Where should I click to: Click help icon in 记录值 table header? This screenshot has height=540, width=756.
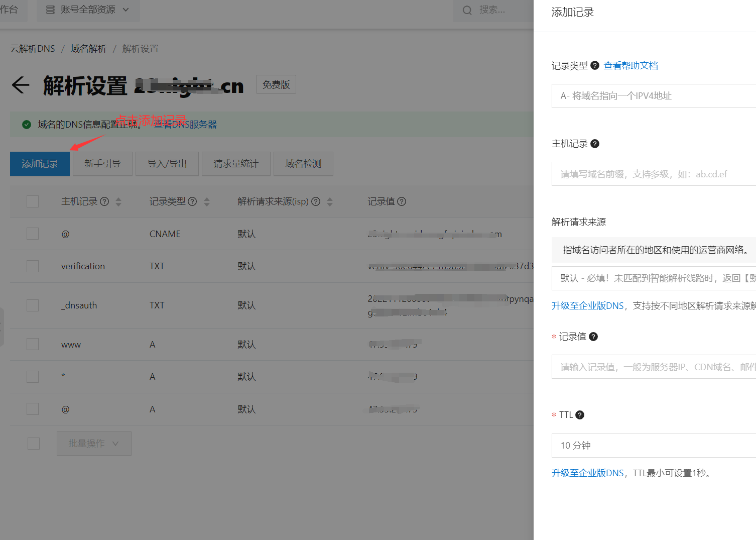tap(402, 201)
